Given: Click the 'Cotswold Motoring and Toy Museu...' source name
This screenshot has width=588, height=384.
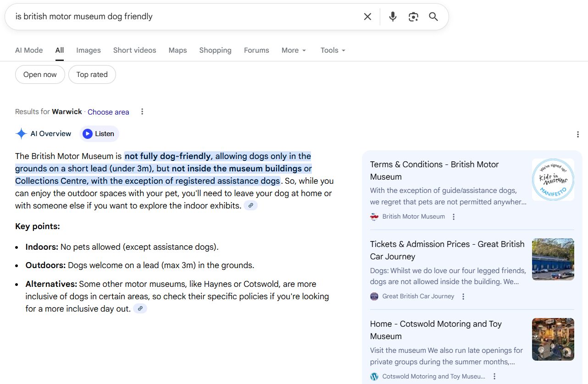Looking at the screenshot, I should 434,376.
